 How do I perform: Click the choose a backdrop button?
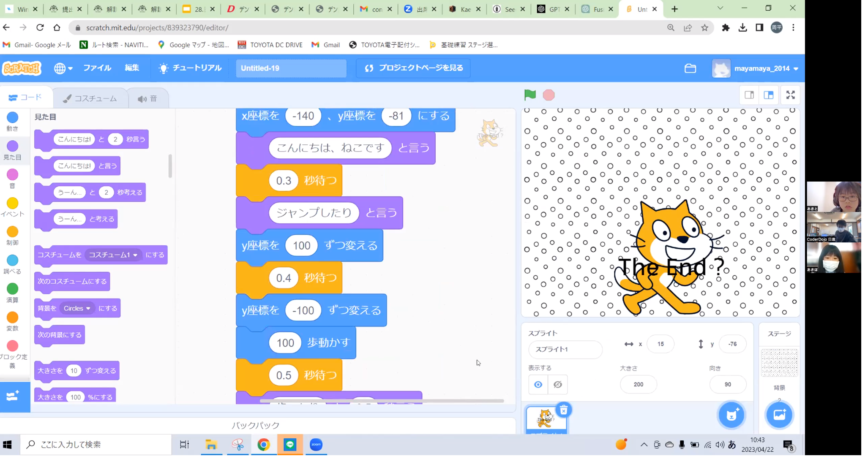coord(779,415)
